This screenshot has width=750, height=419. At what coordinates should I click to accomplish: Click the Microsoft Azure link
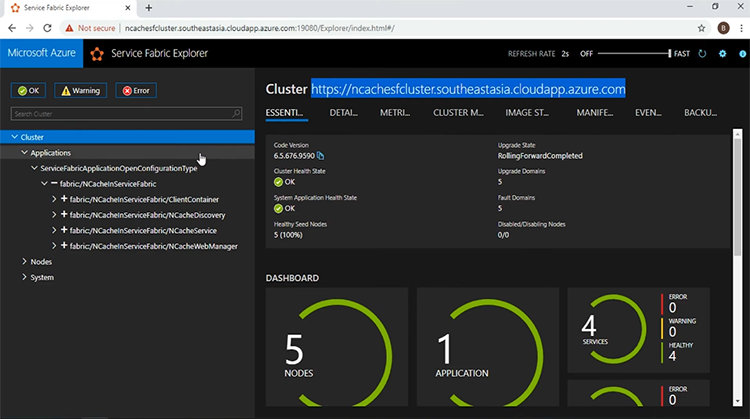pyautogui.click(x=42, y=53)
